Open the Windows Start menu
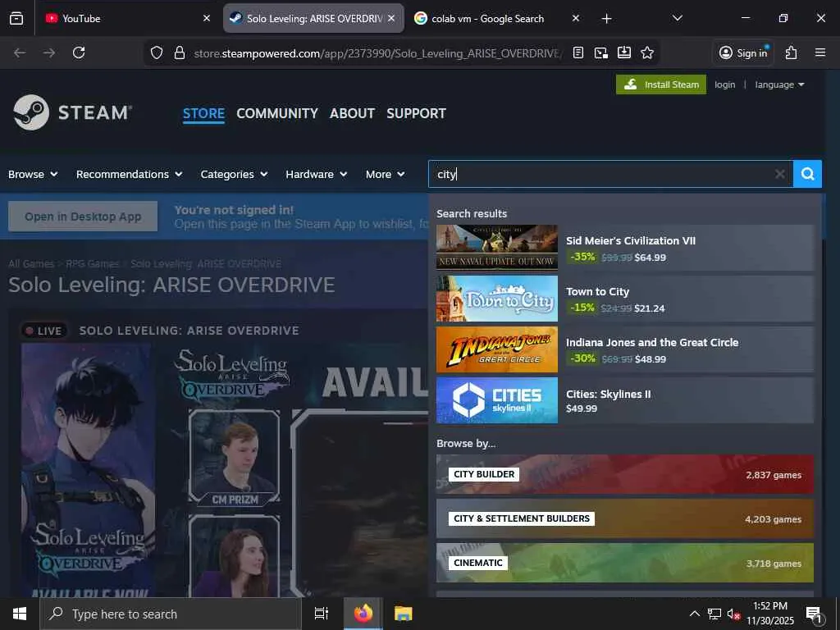The height and width of the screenshot is (630, 840). coord(20,614)
